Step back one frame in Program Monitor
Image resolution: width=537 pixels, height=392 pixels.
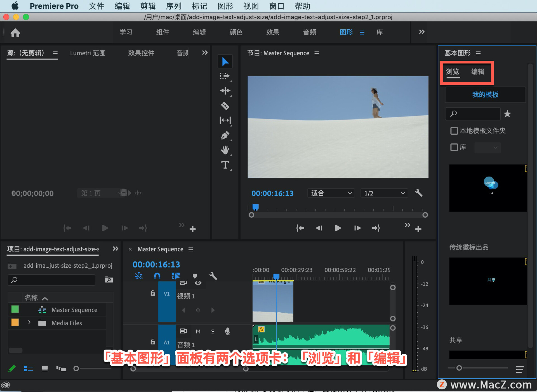(x=319, y=228)
